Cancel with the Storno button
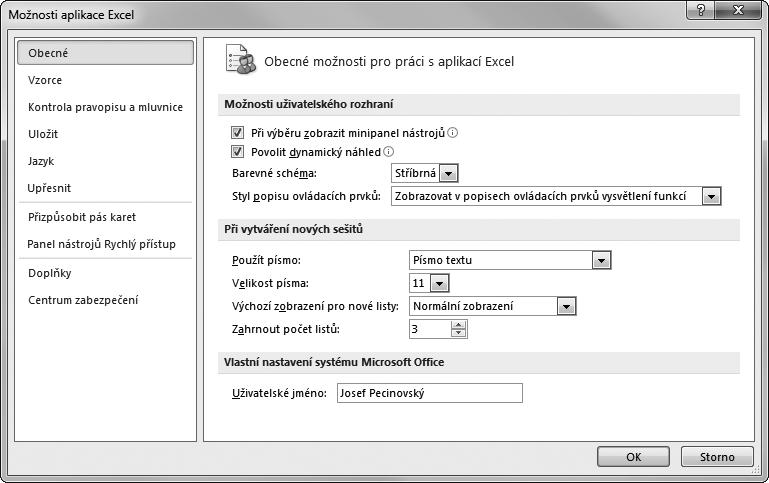769x483 pixels. tap(717, 457)
